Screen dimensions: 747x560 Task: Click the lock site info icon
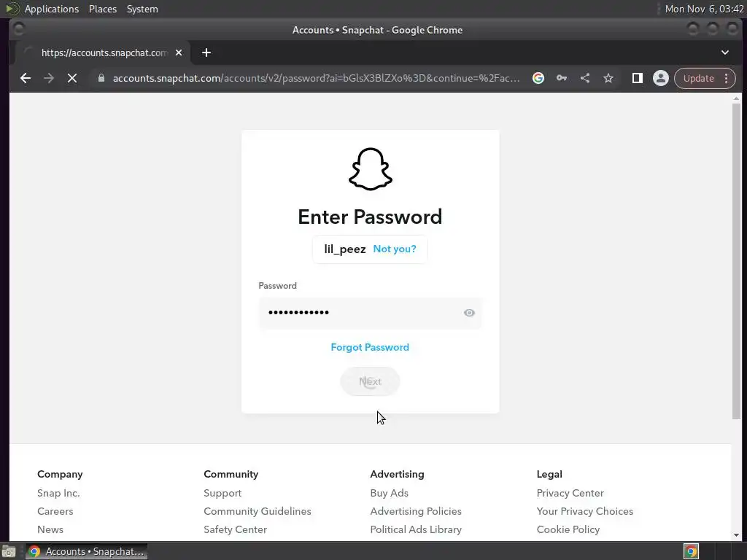pyautogui.click(x=101, y=78)
